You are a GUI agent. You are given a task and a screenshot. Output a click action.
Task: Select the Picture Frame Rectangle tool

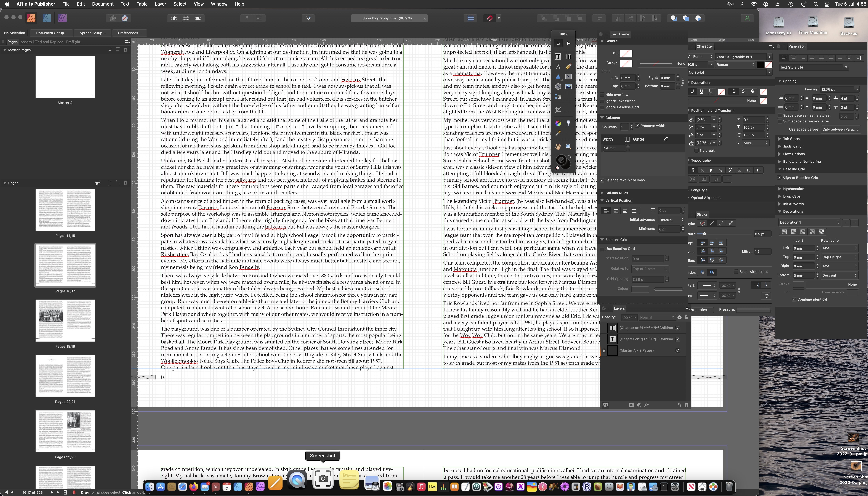(568, 77)
